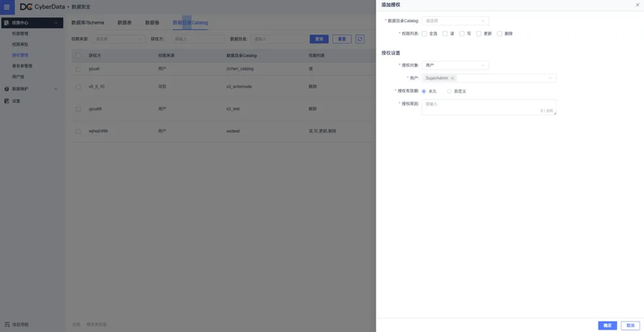Select the 永久 validity radio button

pyautogui.click(x=424, y=91)
